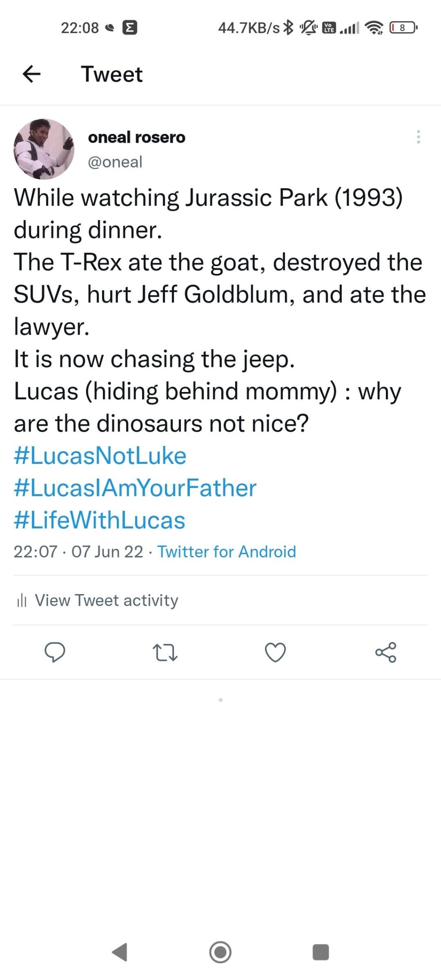Tap the @oneal username handle
The width and height of the screenshot is (441, 980).
pos(115,162)
